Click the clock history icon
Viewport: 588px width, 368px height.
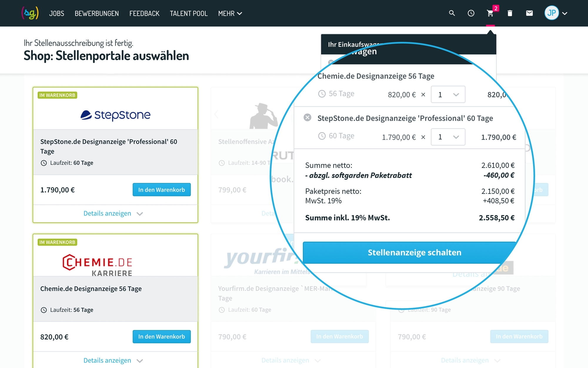[471, 13]
